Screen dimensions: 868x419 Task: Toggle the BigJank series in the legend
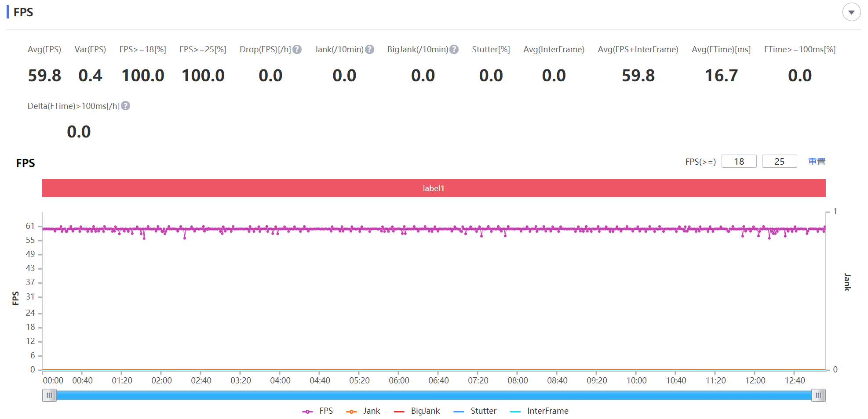coord(417,411)
